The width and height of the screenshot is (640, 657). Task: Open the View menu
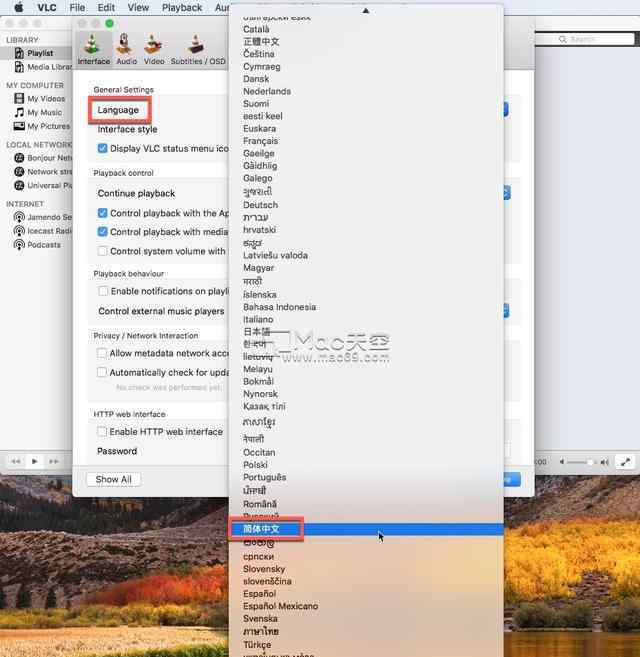click(138, 8)
